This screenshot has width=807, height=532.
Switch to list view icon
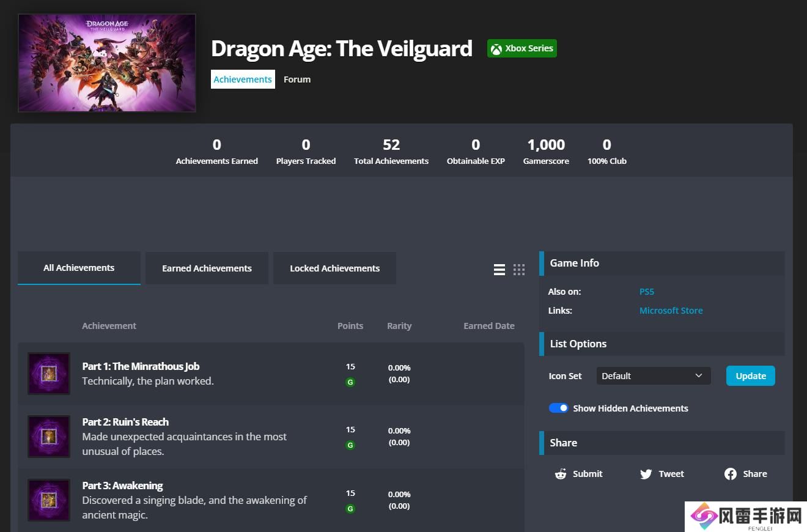pos(499,270)
